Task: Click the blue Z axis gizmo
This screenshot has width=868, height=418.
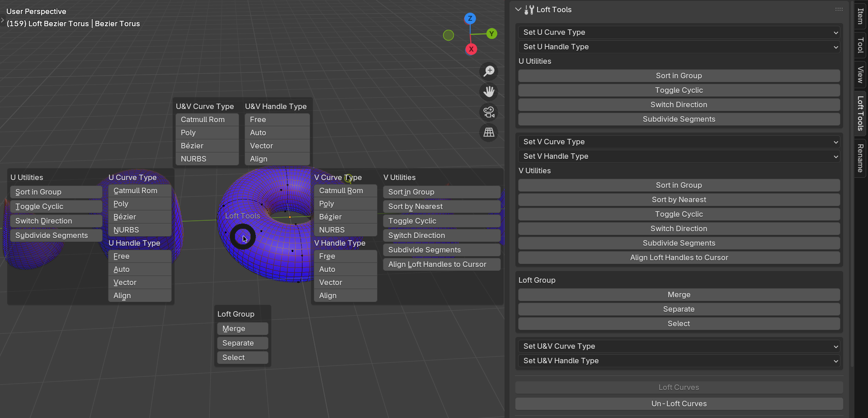Action: point(470,19)
